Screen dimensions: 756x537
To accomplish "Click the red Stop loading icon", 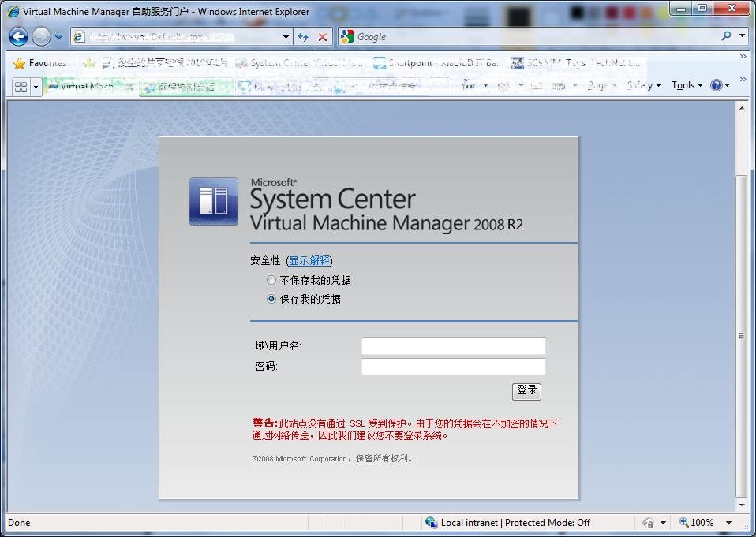I will [323, 36].
